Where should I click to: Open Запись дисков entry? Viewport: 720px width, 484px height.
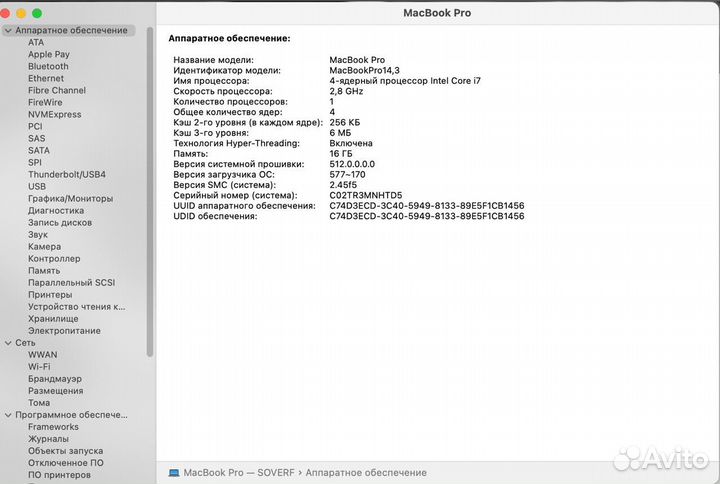[x=60, y=223]
